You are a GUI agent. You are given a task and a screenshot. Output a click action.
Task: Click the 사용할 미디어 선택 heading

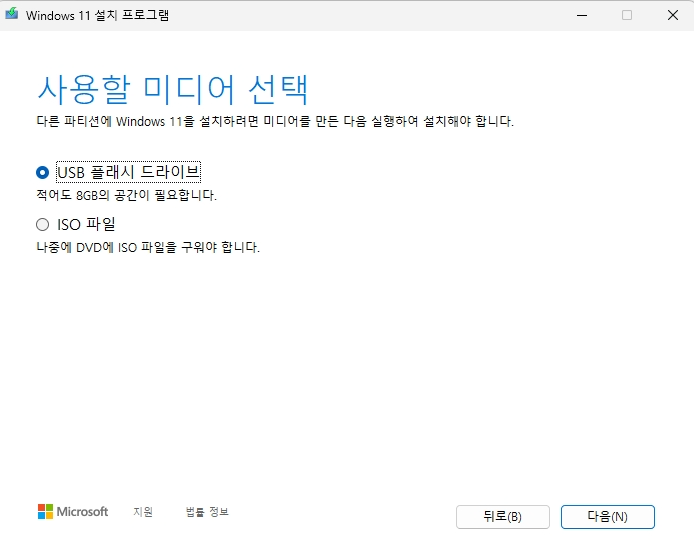coord(173,90)
